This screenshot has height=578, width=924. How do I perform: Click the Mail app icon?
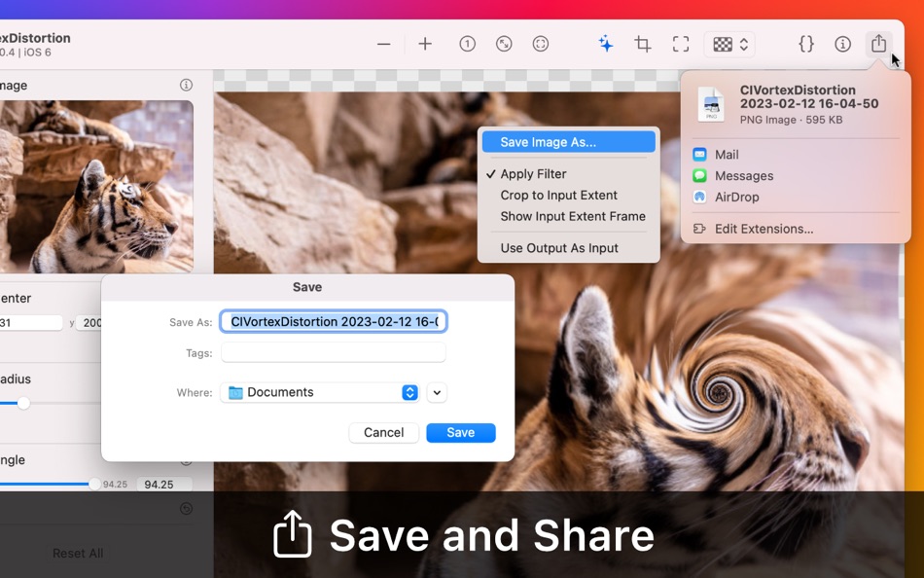(699, 155)
